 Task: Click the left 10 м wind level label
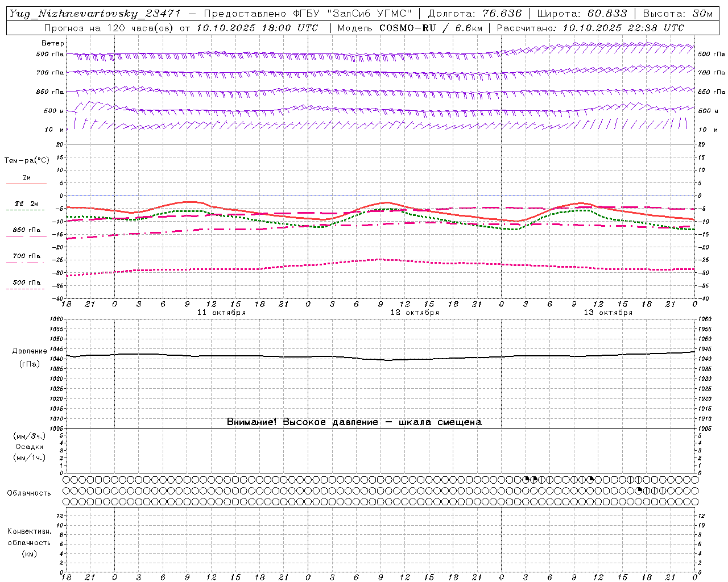point(55,130)
